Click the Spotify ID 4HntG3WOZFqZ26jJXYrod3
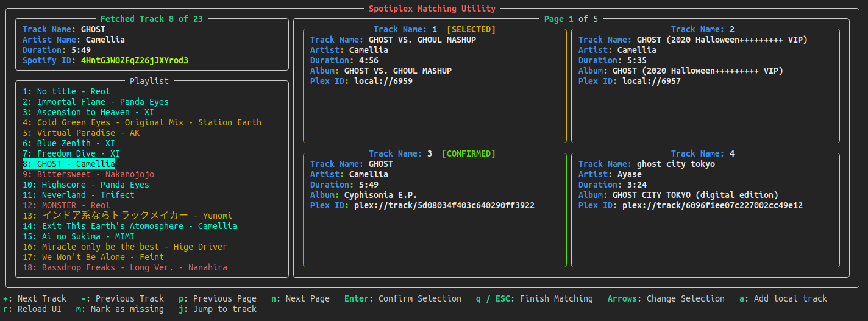This screenshot has height=321, width=868. click(x=135, y=60)
